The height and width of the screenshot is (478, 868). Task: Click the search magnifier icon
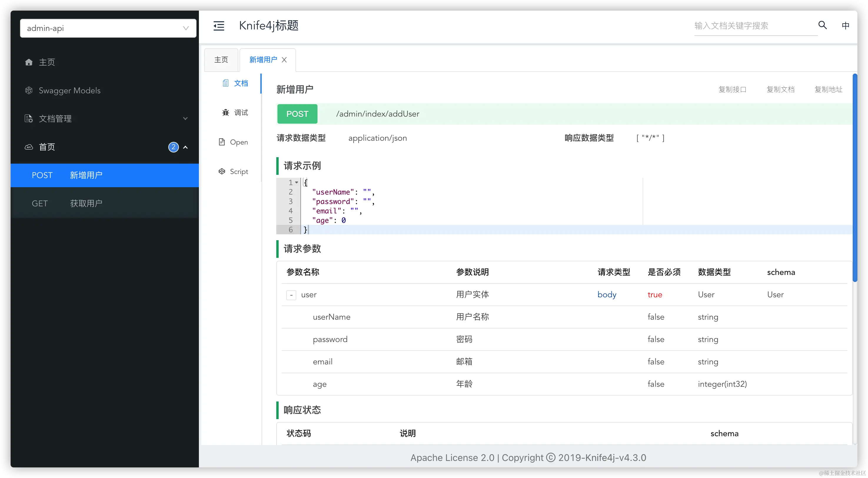[822, 25]
